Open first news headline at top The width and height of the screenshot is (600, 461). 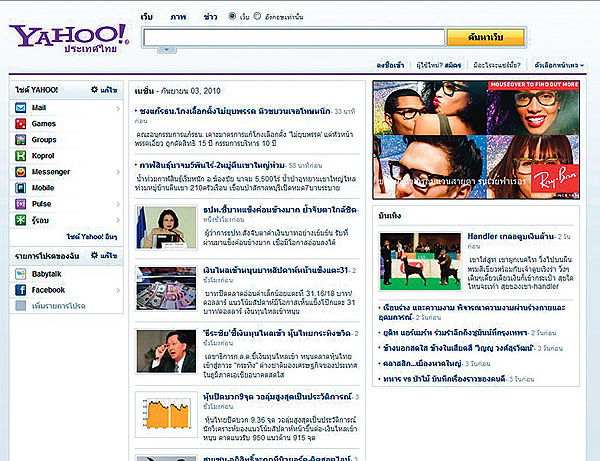235,111
